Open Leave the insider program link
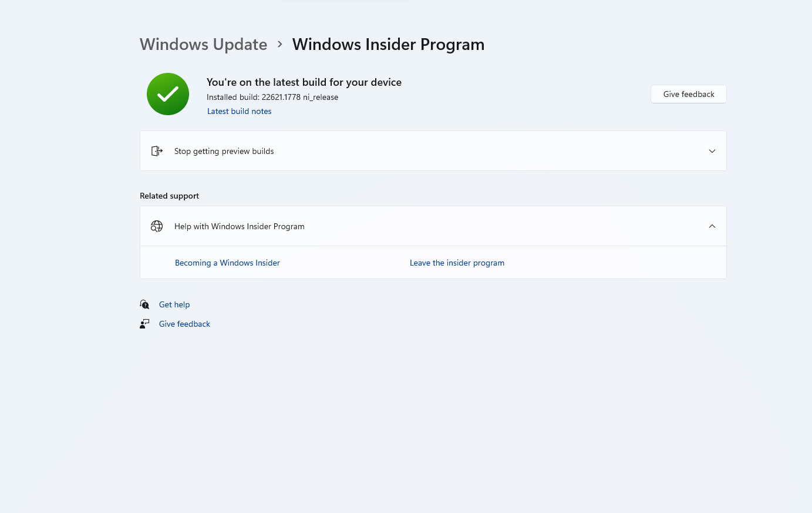Viewport: 812px width, 513px height. 457,263
